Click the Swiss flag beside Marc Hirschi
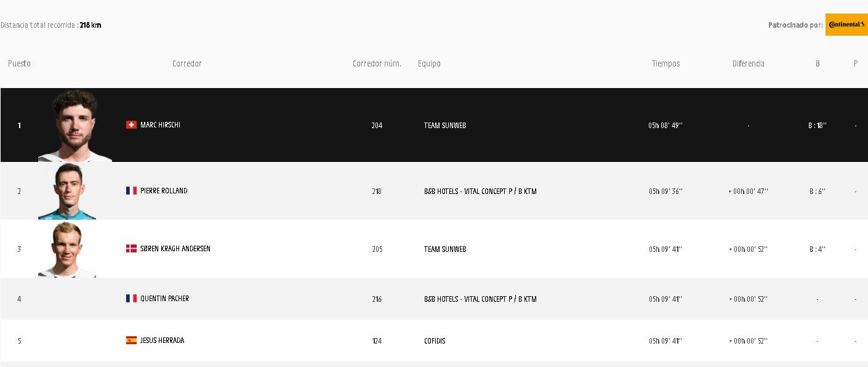The height and width of the screenshot is (367, 868). coord(131,125)
